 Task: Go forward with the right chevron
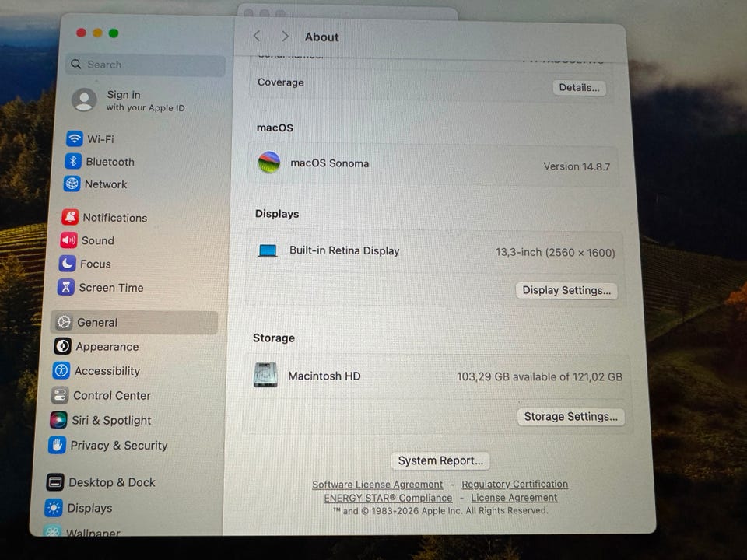pos(285,37)
